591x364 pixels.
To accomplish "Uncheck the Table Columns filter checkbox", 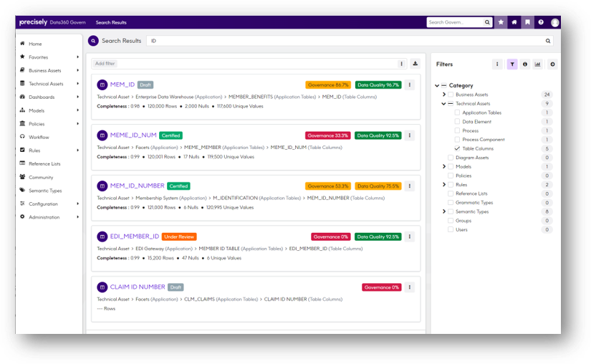I will (457, 148).
